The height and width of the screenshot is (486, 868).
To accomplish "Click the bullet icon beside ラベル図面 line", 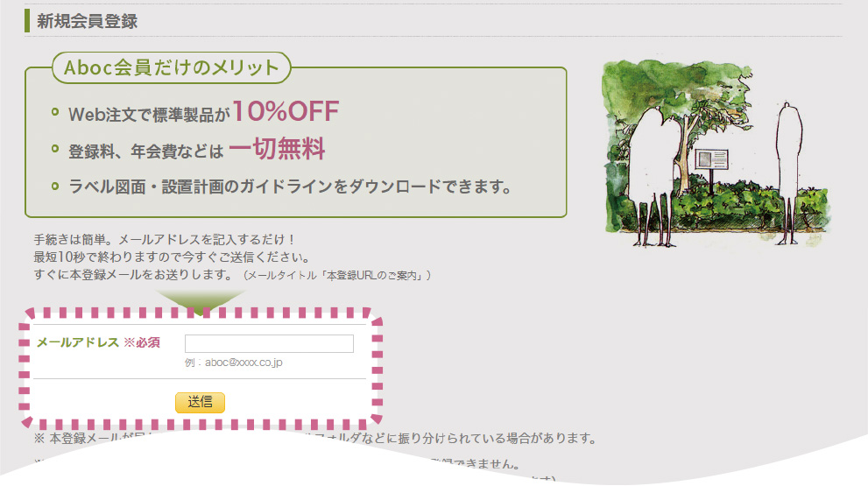I will tap(55, 186).
